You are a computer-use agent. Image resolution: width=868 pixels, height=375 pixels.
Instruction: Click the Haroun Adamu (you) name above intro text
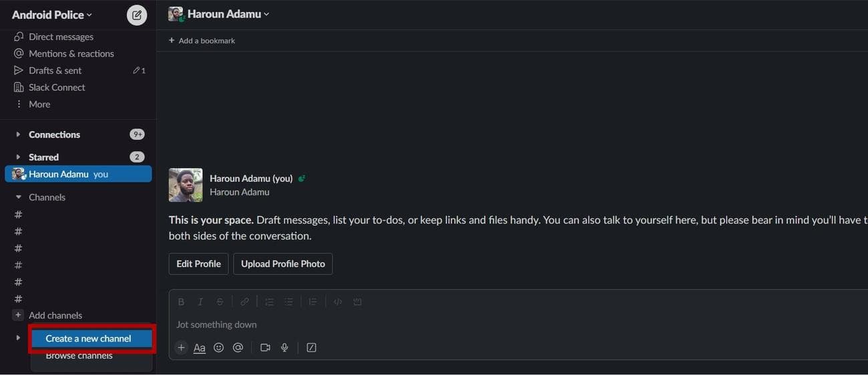coord(251,178)
